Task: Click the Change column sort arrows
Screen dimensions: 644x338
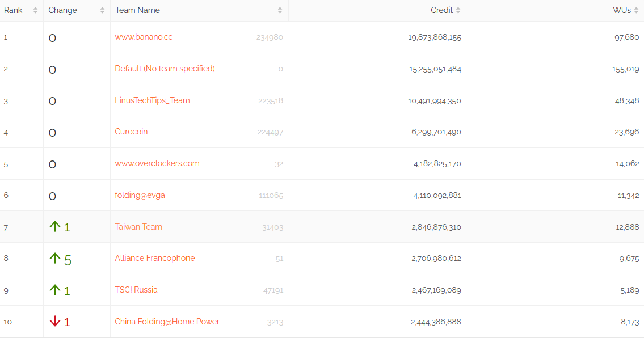Action: tap(102, 10)
